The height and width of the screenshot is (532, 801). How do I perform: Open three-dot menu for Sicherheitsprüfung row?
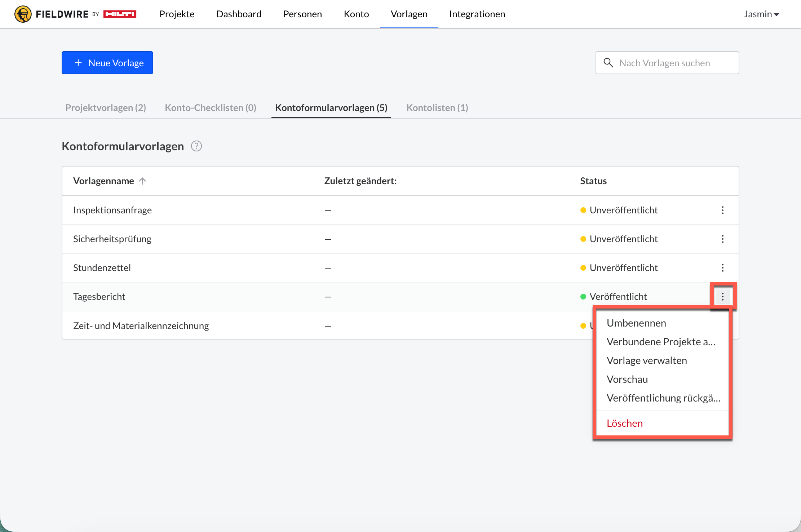(x=722, y=239)
